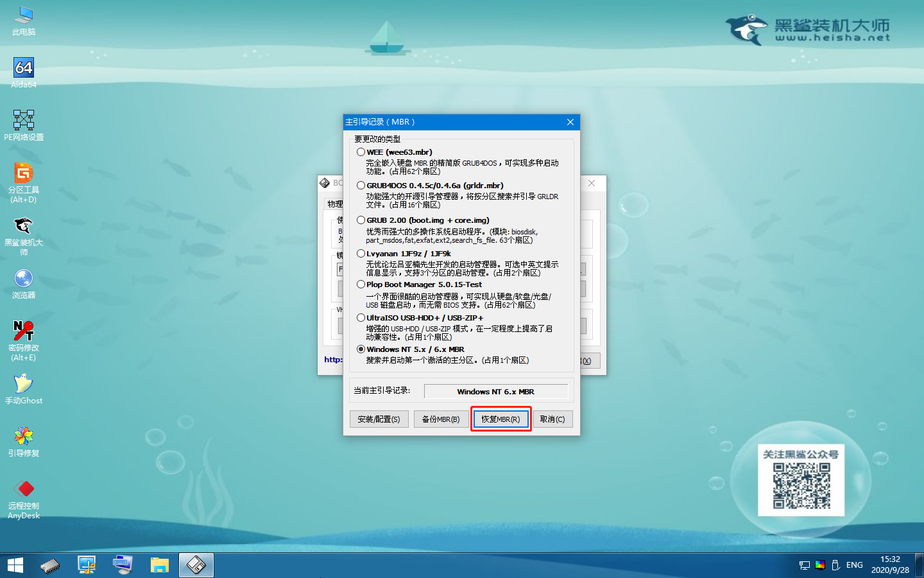Select the WEE (wee63.mbr) option
The image size is (924, 578).
pyautogui.click(x=361, y=152)
